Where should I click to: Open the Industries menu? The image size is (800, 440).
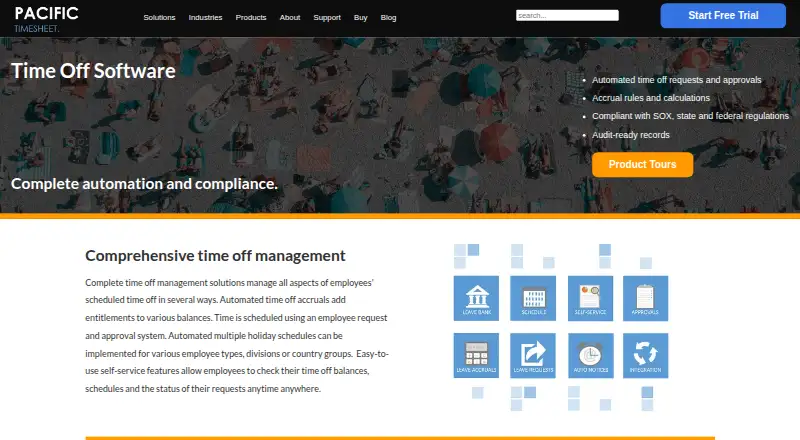(x=205, y=17)
